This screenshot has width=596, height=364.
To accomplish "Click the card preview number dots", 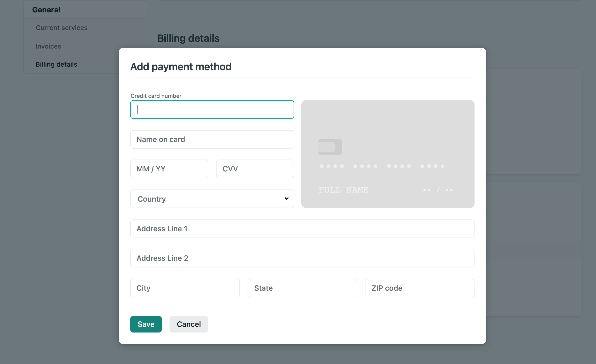I will coord(382,166).
